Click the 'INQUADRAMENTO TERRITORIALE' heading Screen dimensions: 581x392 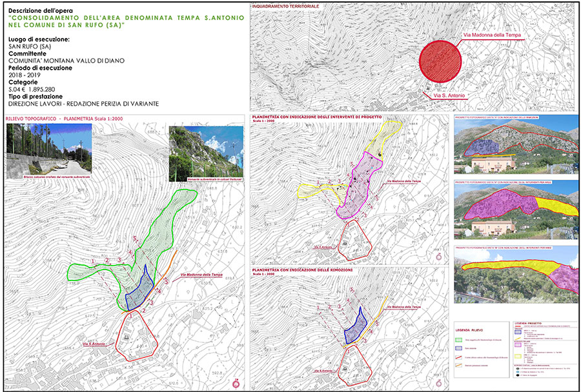(285, 6)
